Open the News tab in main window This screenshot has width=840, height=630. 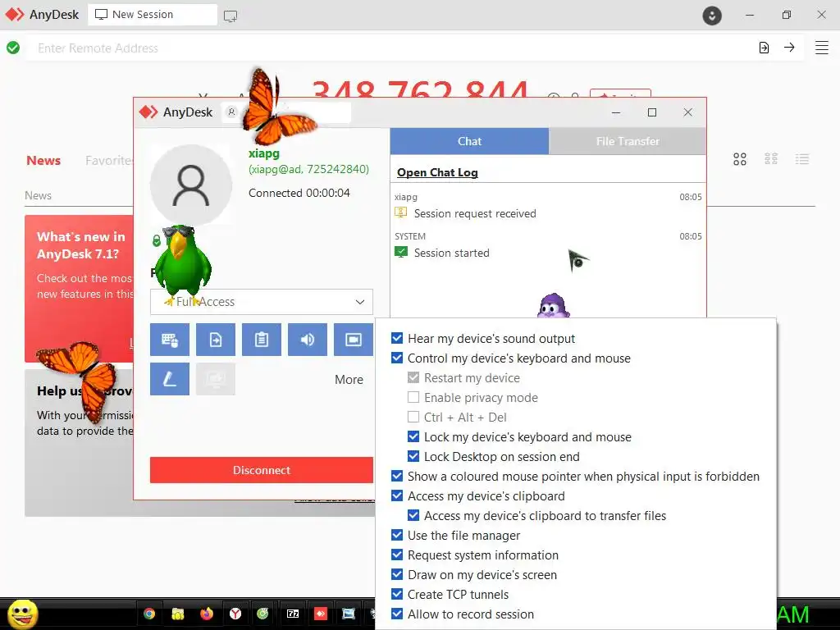coord(43,161)
